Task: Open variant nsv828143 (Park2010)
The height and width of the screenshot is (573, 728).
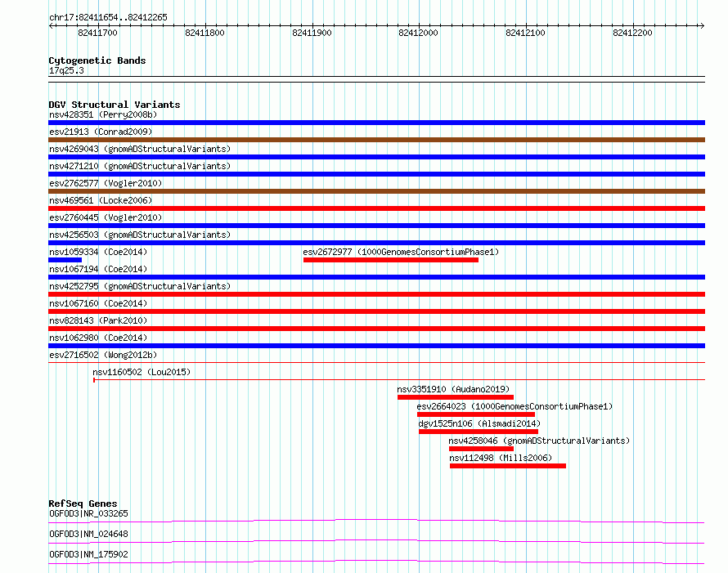Action: tap(98, 320)
